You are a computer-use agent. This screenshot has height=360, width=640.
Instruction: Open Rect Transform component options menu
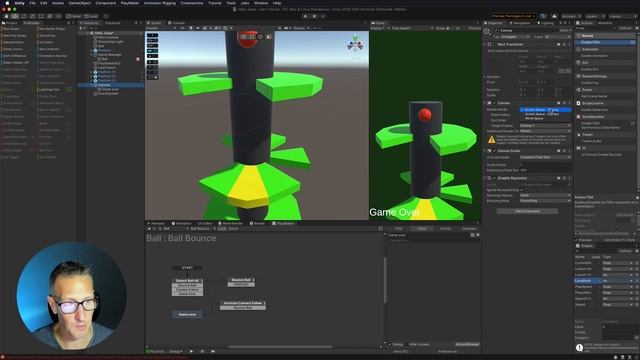tap(569, 44)
